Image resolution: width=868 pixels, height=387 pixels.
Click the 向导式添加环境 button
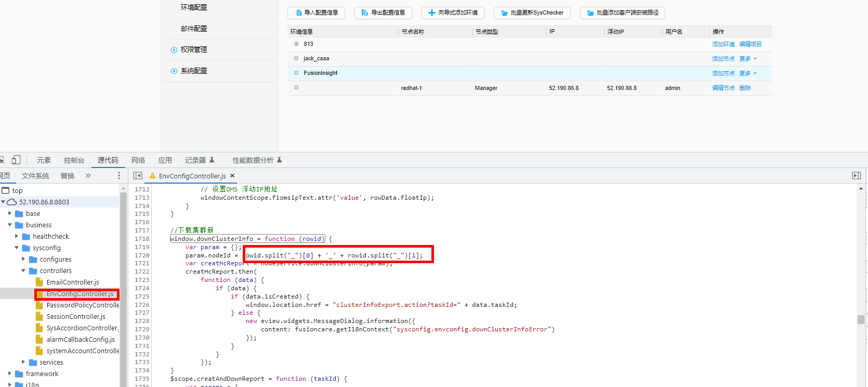coord(453,12)
